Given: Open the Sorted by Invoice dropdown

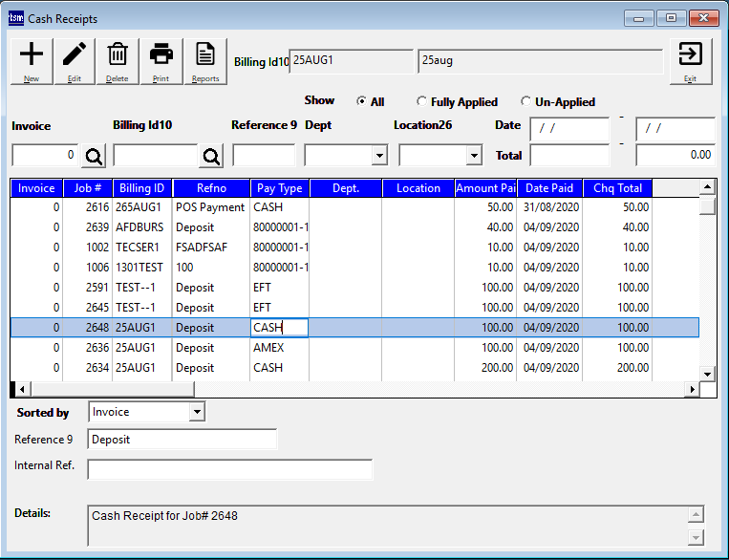Looking at the screenshot, I should (x=197, y=412).
